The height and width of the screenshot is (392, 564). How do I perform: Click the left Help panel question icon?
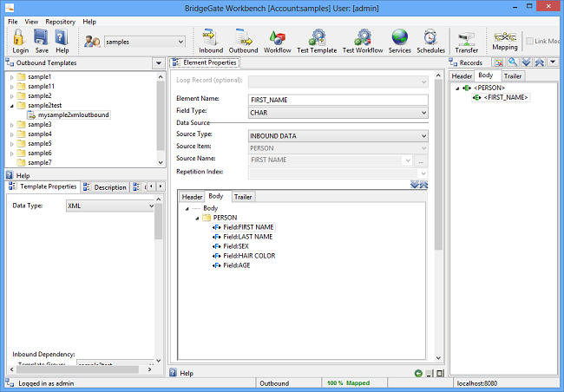(x=10, y=175)
